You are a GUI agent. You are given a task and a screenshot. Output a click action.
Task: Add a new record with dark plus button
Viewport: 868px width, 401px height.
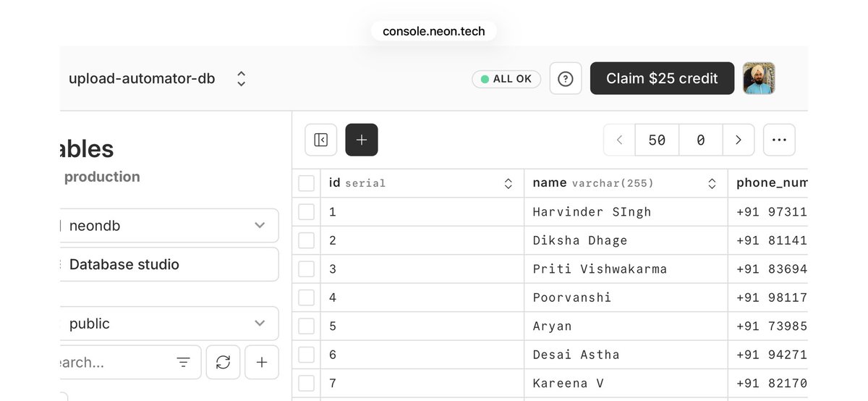point(362,140)
